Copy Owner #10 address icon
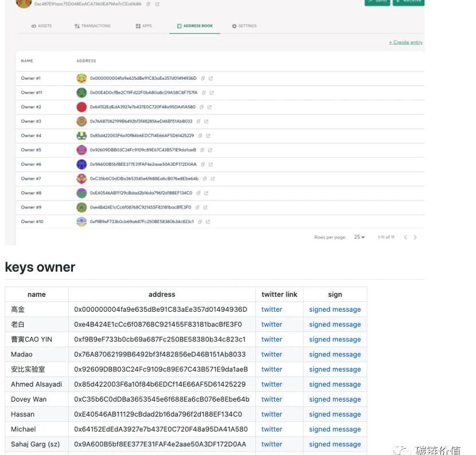The height and width of the screenshot is (455, 476). coord(200,222)
